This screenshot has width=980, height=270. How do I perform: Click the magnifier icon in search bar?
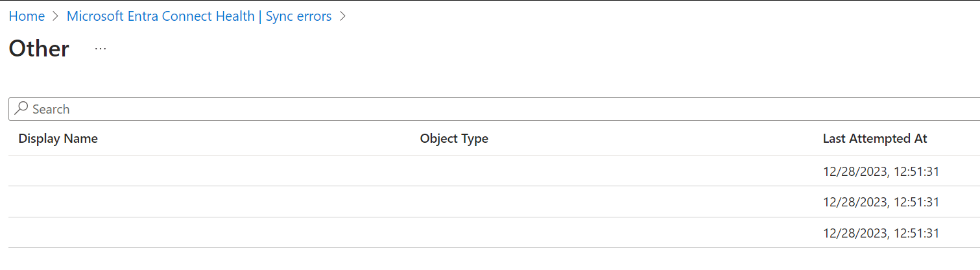point(21,108)
